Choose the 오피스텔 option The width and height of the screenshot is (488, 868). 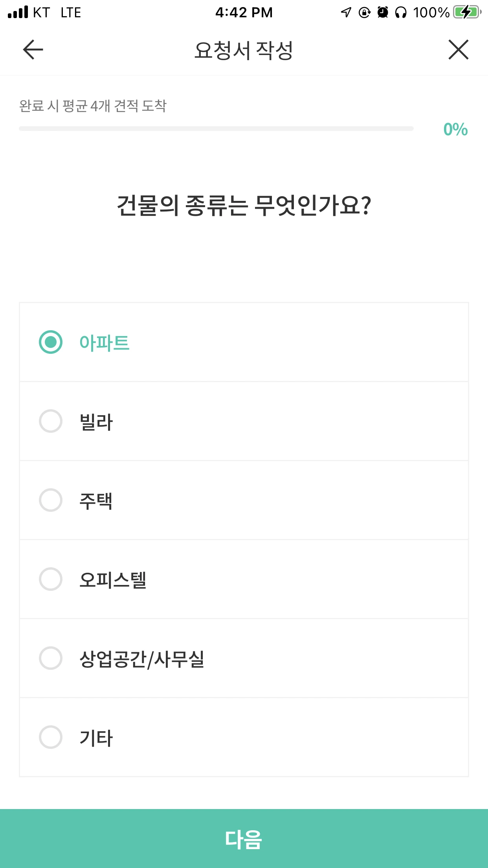pos(113,579)
